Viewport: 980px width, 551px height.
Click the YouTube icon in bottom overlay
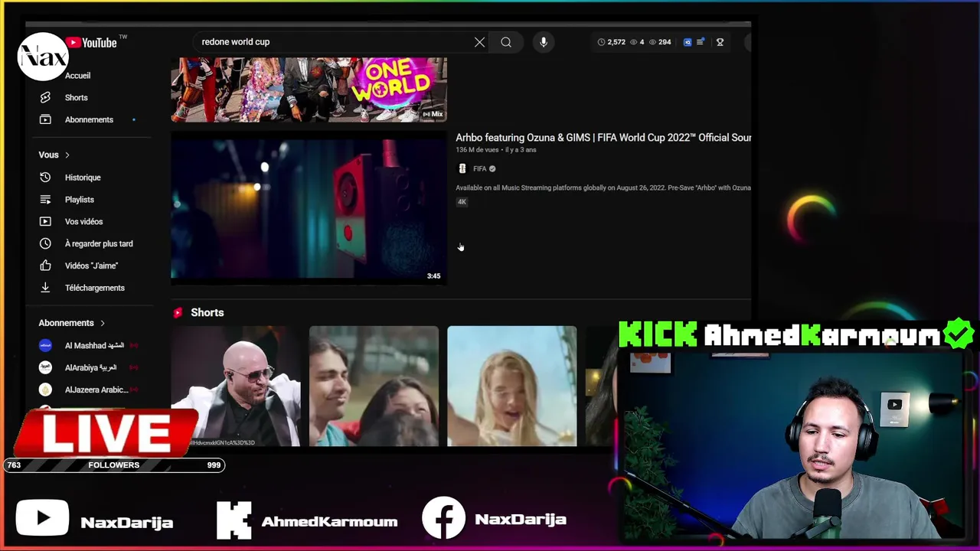click(43, 519)
